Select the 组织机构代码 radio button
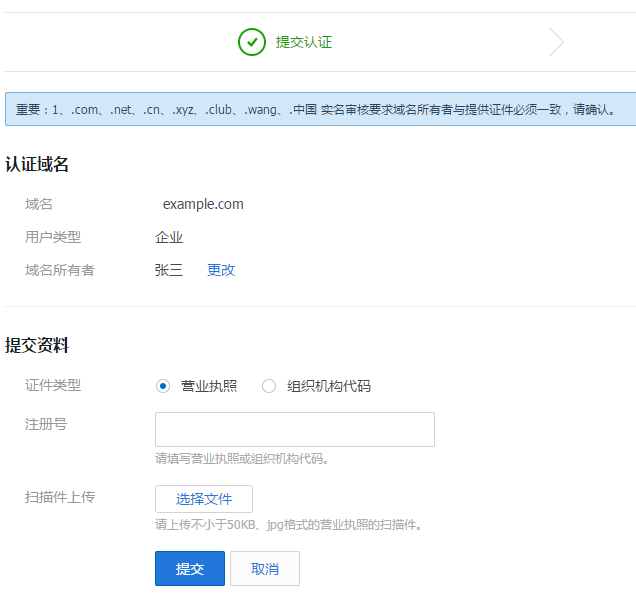636x615 pixels. (x=269, y=386)
